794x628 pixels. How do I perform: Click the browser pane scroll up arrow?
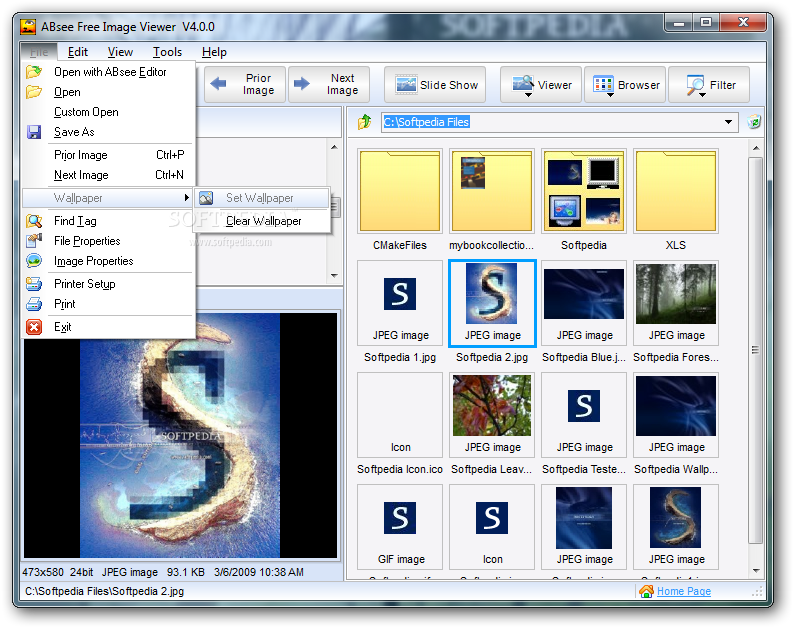[x=756, y=148]
